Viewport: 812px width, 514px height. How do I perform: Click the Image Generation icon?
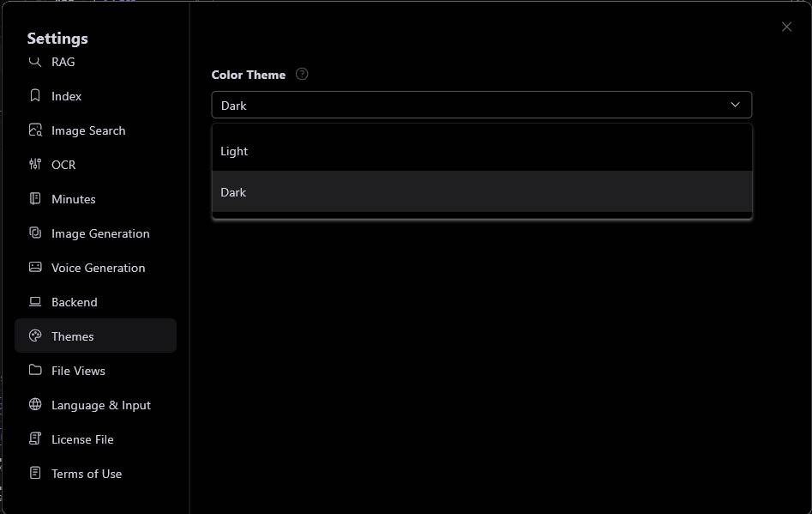(x=34, y=233)
